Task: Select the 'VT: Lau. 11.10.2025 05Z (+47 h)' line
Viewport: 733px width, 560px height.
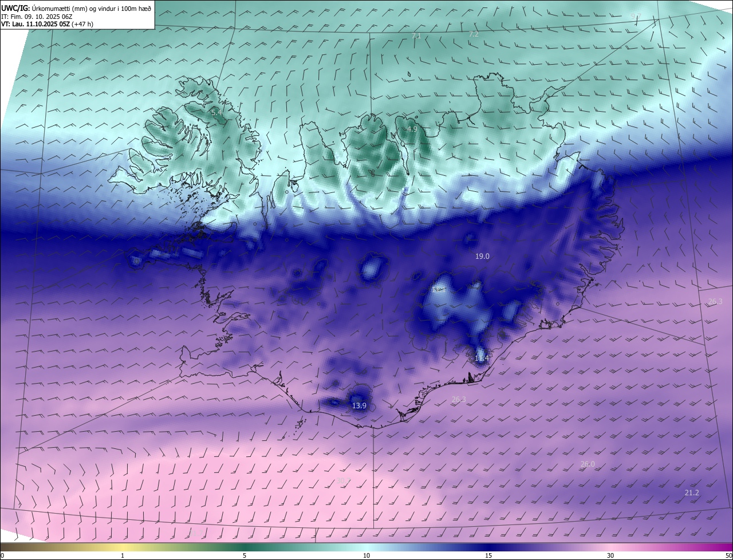Action: (47, 24)
